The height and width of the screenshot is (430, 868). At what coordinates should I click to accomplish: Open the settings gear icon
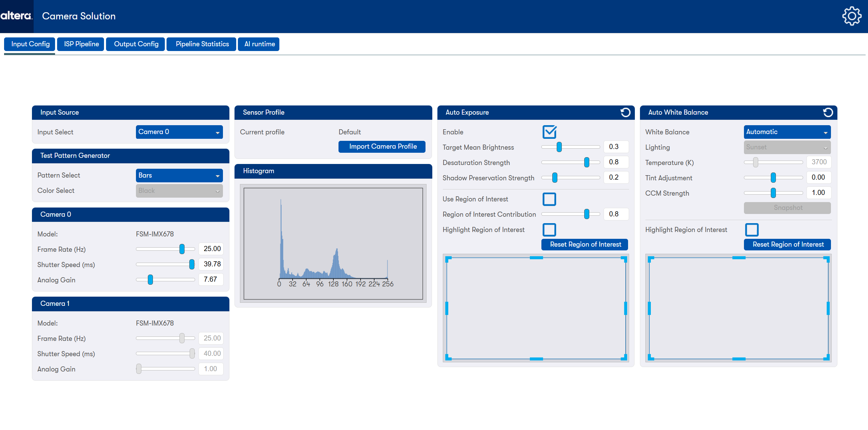pyautogui.click(x=852, y=16)
